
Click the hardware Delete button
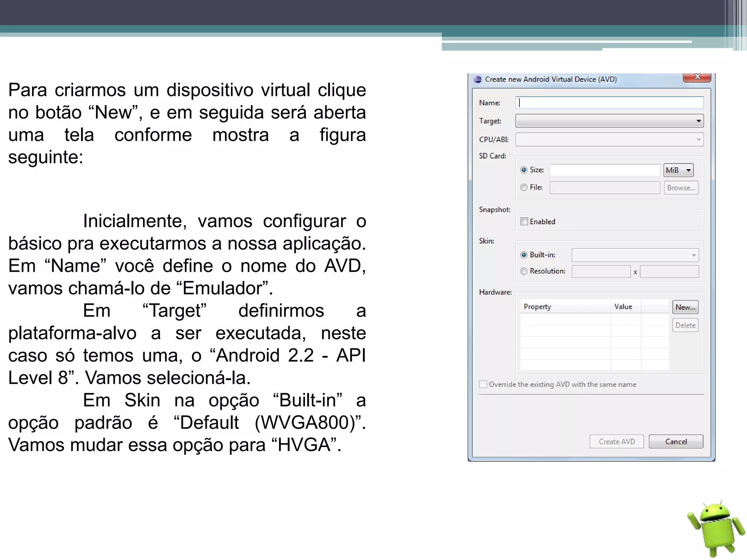click(685, 325)
